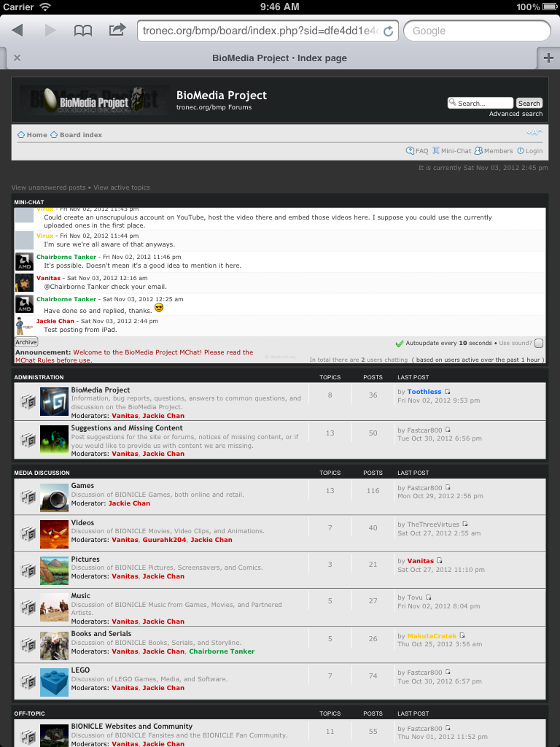Open Suggestions and Missing Content forum
Screen dimensions: 560x747
(x=127, y=427)
